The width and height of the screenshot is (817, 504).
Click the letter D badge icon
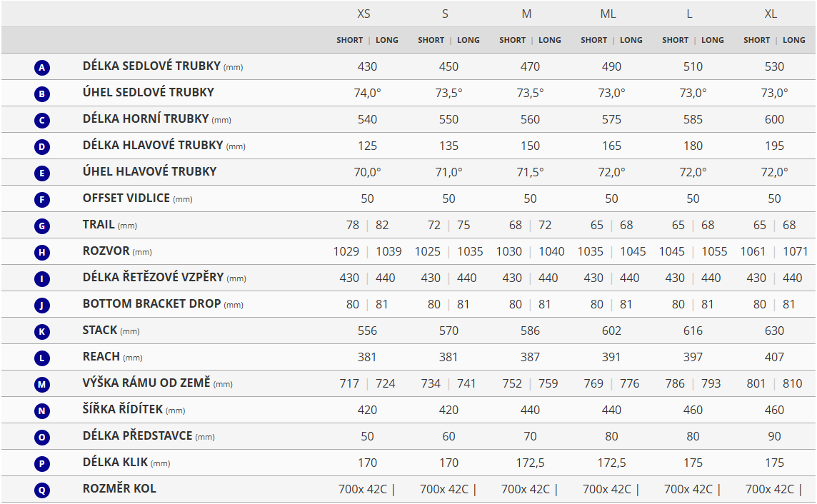[42, 147]
